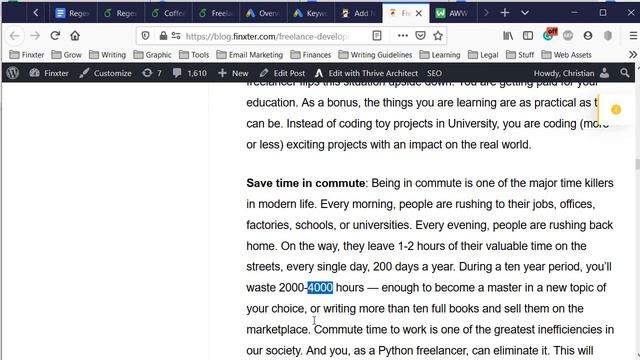Open the Tools bookmarks folder
This screenshot has width=640, height=360.
tap(194, 55)
